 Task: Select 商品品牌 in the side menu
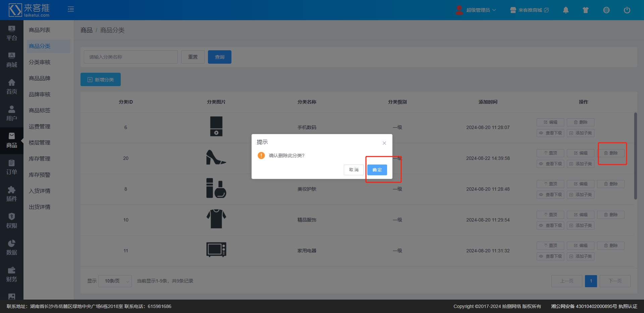tap(40, 78)
